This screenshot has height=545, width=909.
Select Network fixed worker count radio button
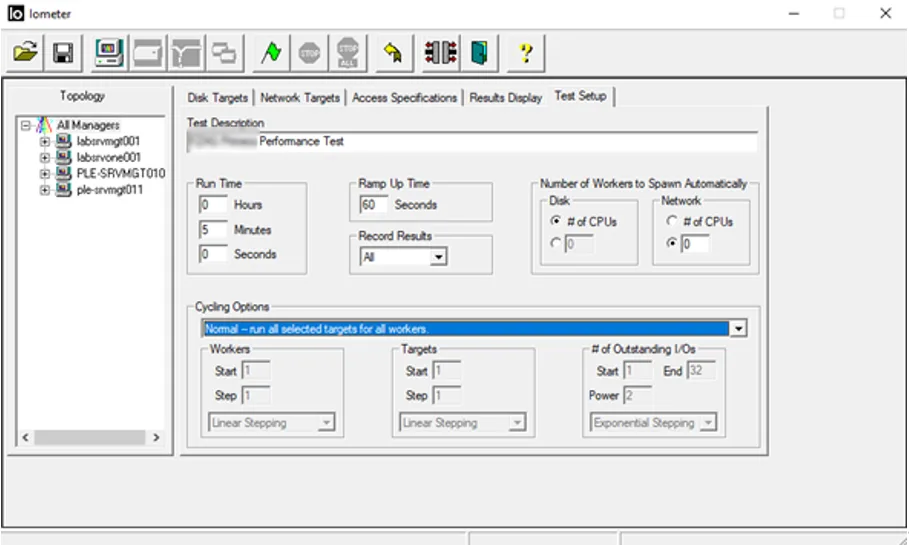click(672, 243)
